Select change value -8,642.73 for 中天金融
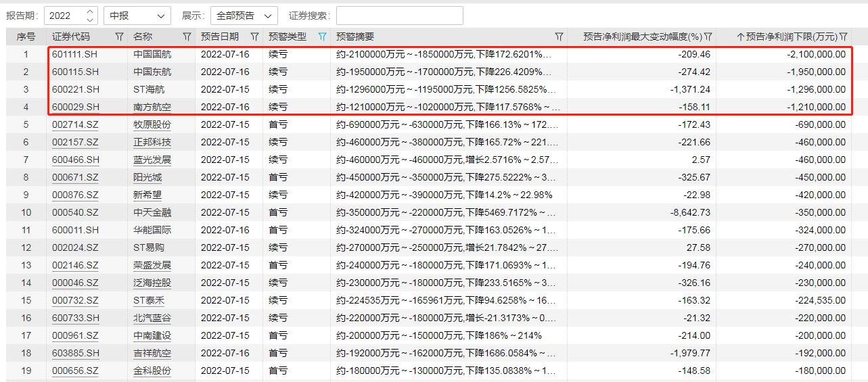Screen dimensions: 868x382 click(689, 212)
